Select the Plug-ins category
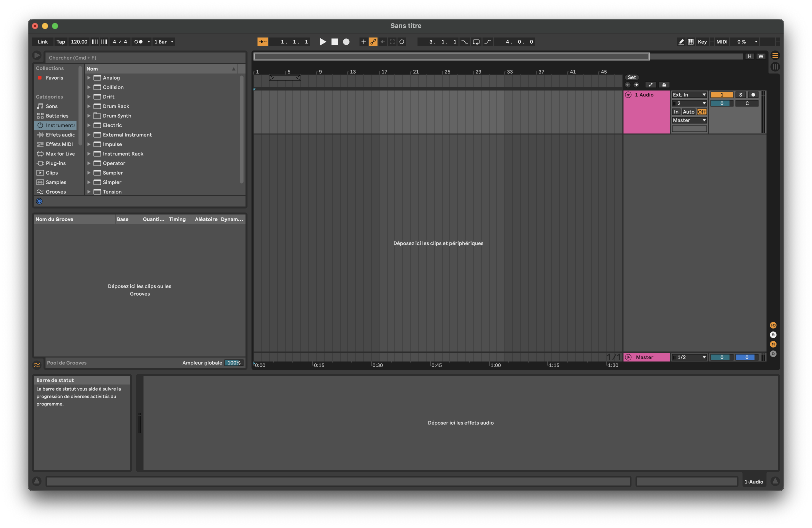Image resolution: width=812 pixels, height=528 pixels. [x=55, y=163]
